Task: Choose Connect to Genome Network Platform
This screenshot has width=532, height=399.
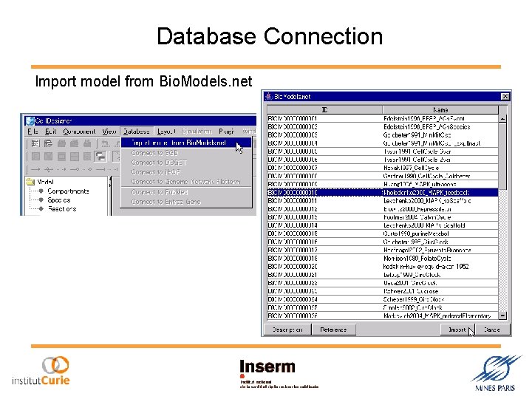Action: [186, 182]
